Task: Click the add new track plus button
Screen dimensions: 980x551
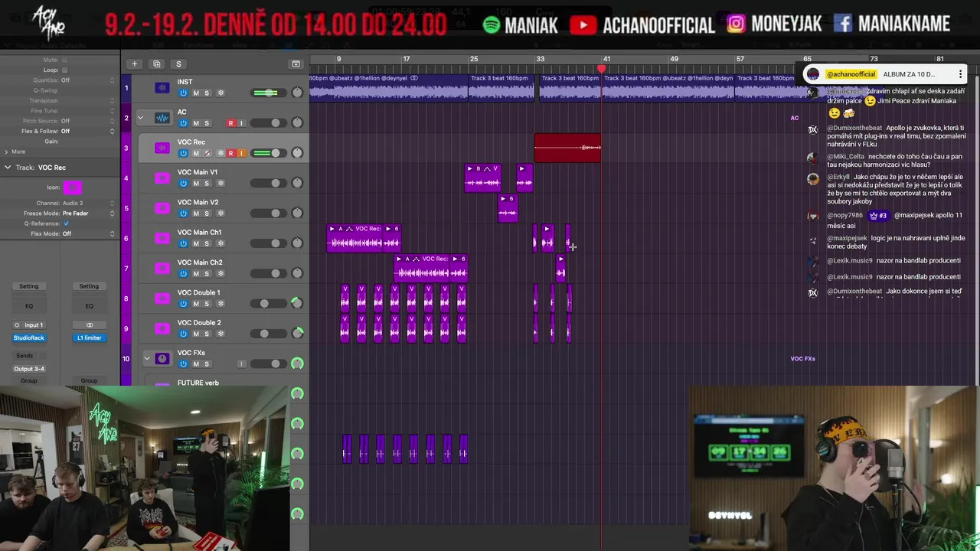Action: (x=134, y=64)
